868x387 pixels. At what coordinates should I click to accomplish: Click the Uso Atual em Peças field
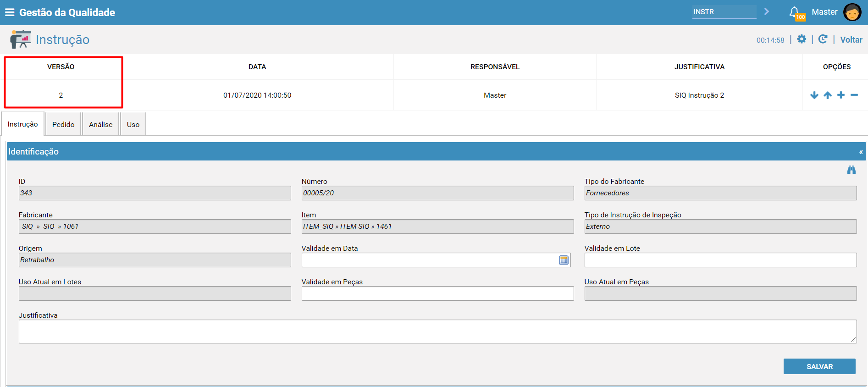(x=720, y=293)
